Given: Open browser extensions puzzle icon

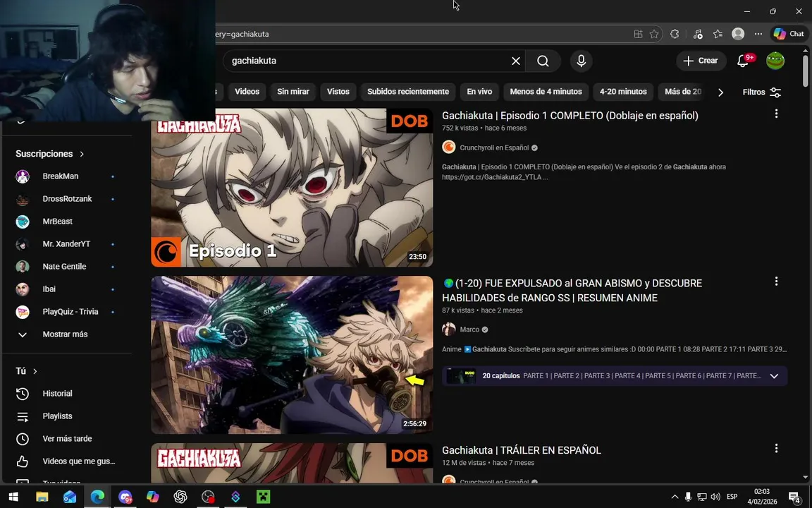Looking at the screenshot, I should click(675, 34).
